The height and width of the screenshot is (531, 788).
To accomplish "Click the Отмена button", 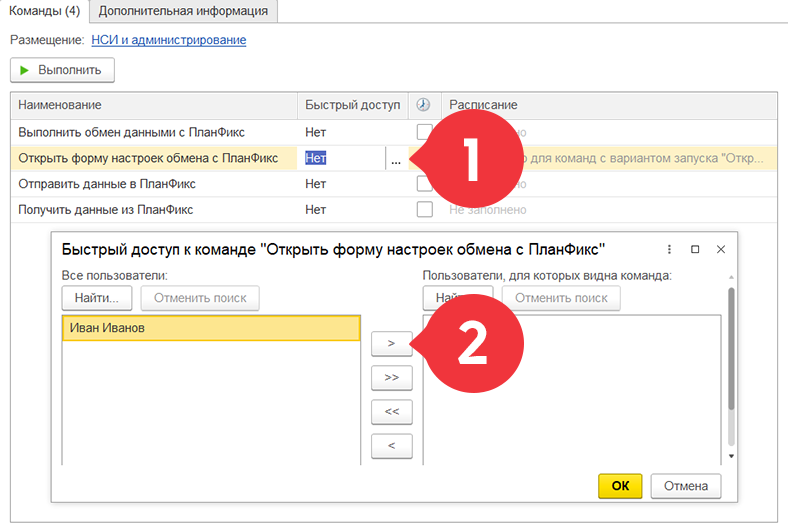I will tap(685, 486).
